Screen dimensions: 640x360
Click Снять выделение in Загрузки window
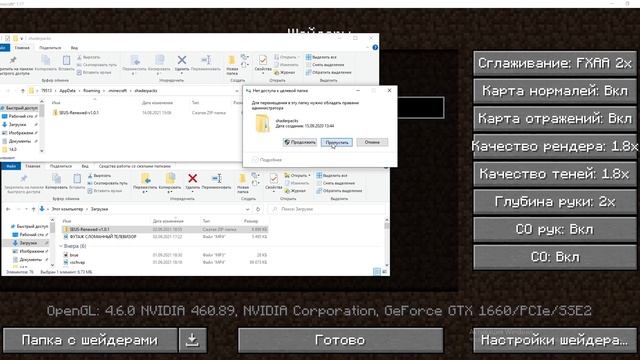click(336, 183)
